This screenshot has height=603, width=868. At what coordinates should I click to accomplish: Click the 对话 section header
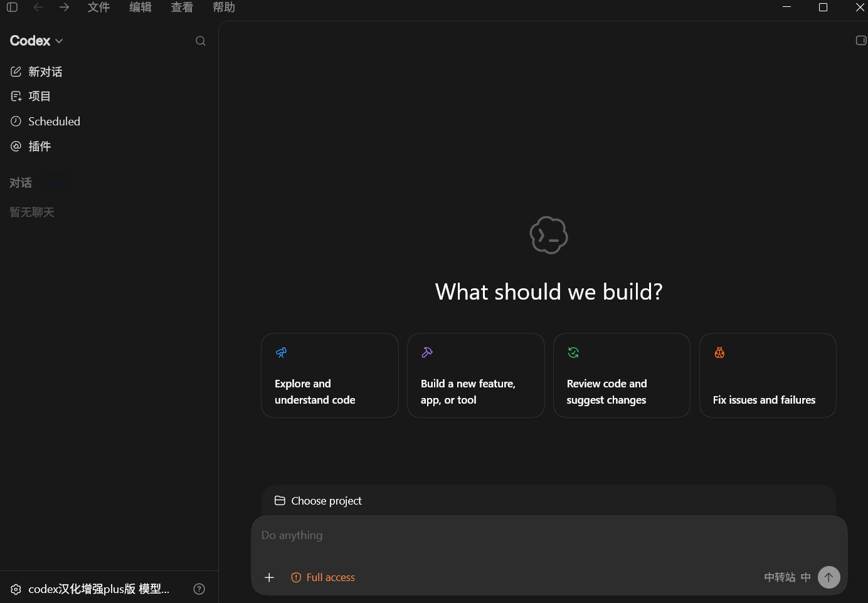point(21,183)
